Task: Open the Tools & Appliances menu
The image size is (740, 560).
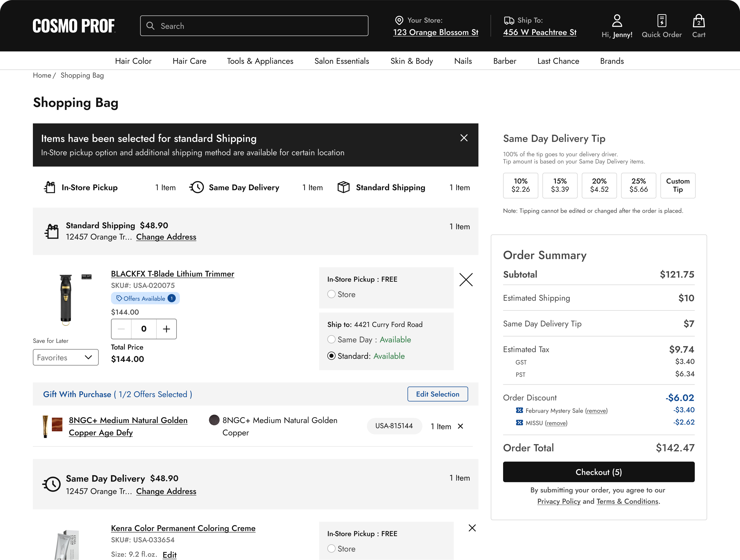Action: tap(260, 61)
